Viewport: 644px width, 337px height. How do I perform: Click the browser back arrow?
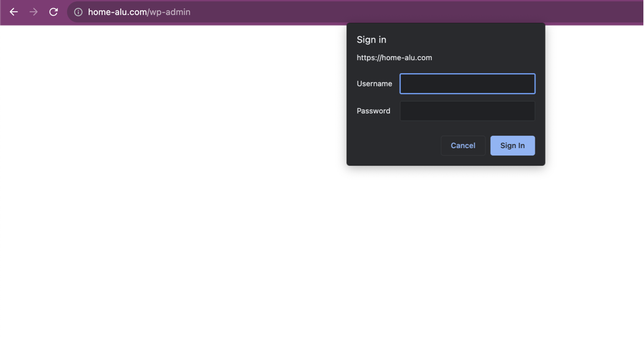14,12
